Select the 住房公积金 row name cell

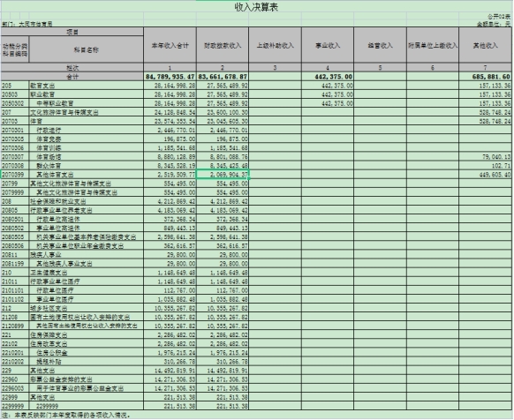[87, 353]
